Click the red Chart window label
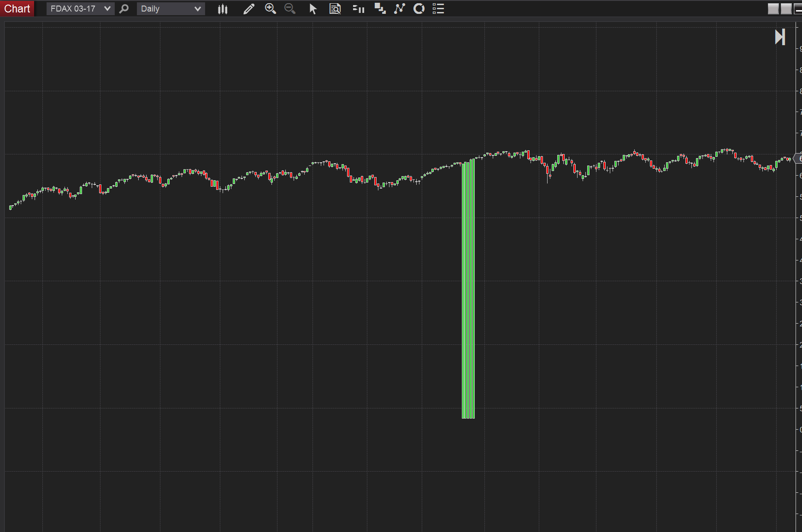Viewport: 802px width, 532px height. pos(17,9)
